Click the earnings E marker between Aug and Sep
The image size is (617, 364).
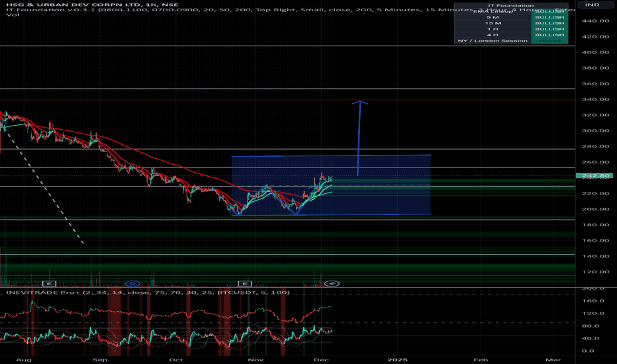[49, 283]
